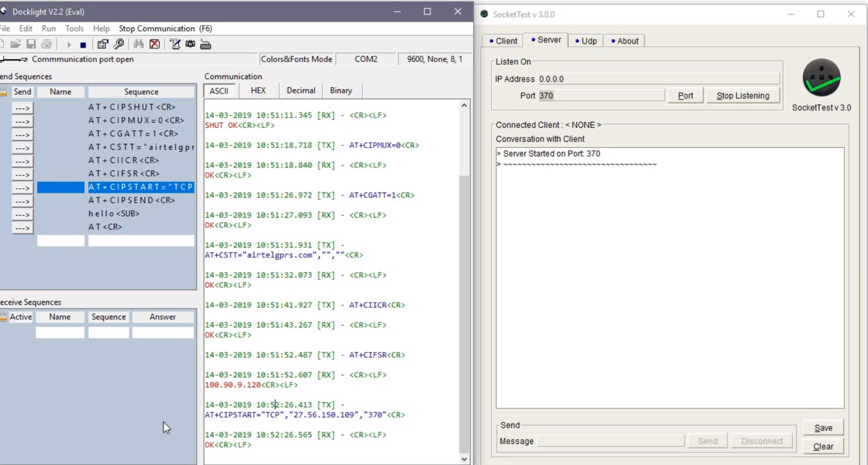Click the Stop Listening button
868x465 pixels.
pos(743,96)
